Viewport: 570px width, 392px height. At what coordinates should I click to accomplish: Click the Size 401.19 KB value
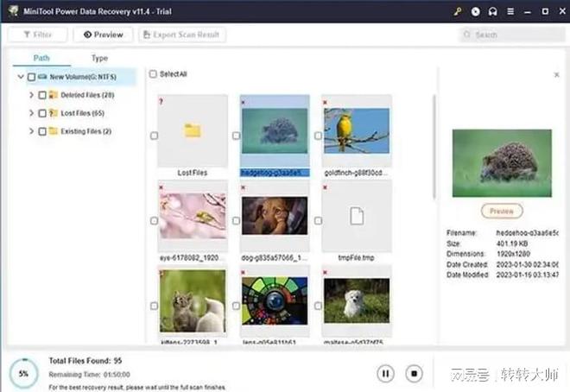[x=512, y=243]
